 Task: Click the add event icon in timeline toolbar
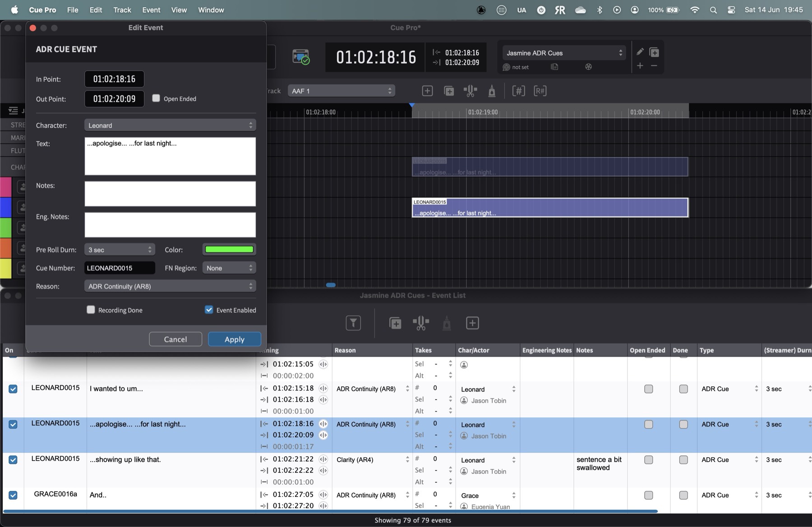point(427,91)
